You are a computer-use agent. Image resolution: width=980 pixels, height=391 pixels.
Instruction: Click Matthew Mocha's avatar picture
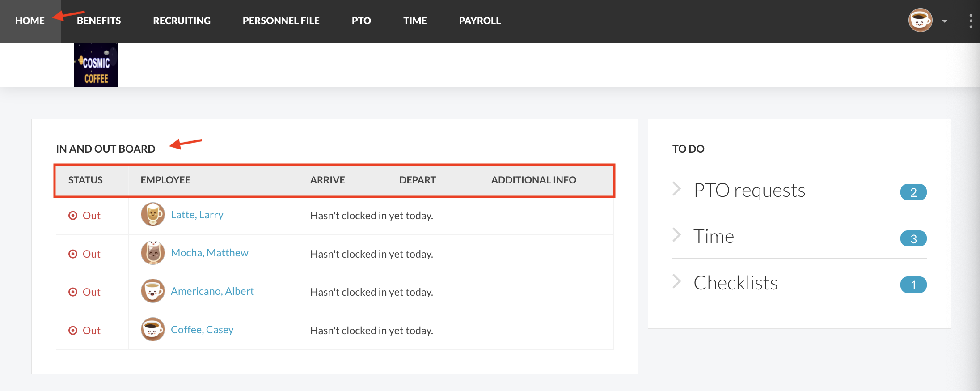coord(153,253)
